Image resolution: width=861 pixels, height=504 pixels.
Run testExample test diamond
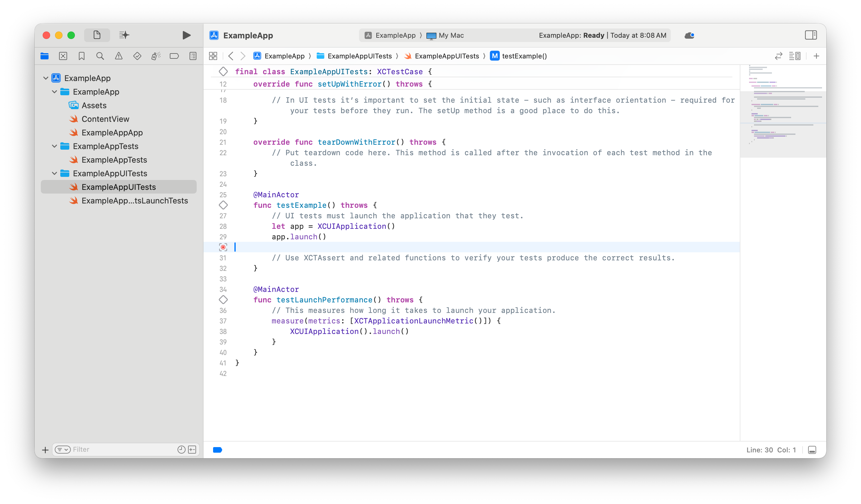[x=223, y=205]
